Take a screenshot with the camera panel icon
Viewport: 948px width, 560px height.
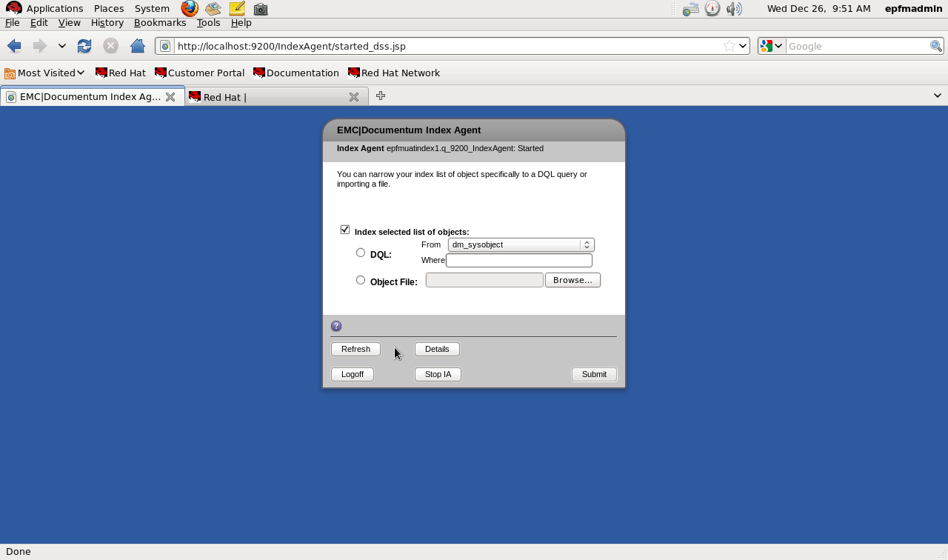[x=260, y=9]
